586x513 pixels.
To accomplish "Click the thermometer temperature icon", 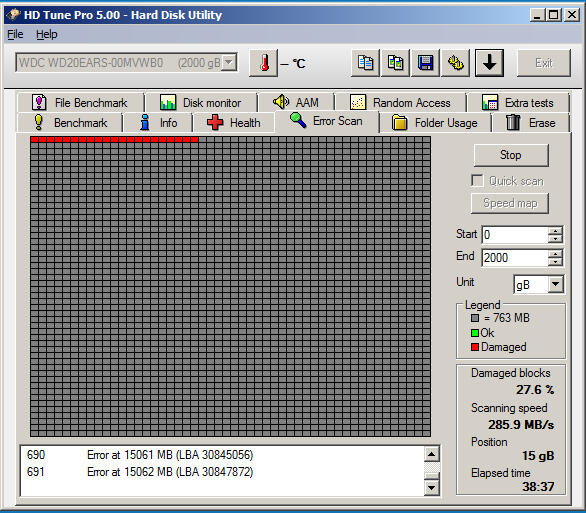I will [263, 63].
